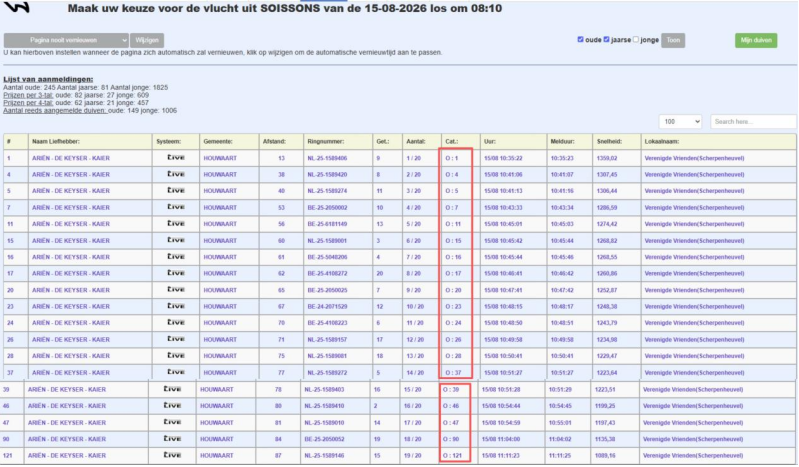Click the Live icon in the row ranked 20
The image size is (799, 467).
click(x=176, y=289)
